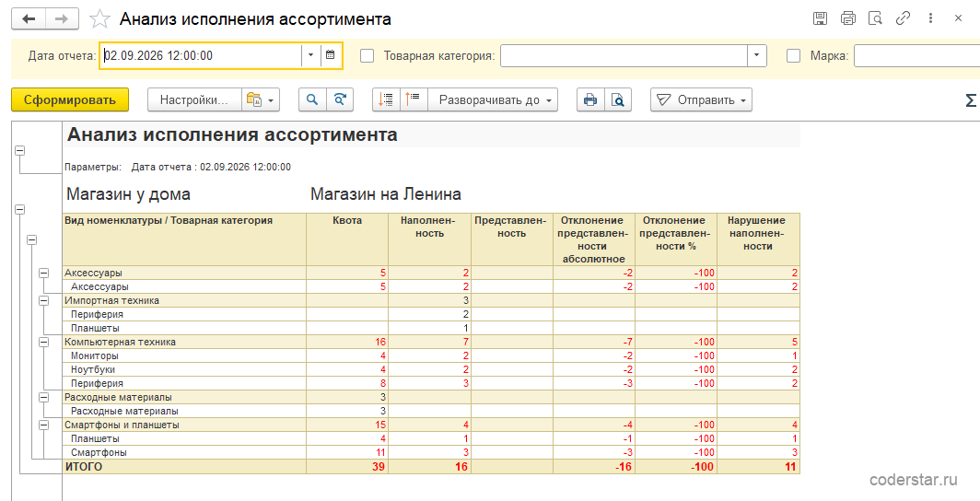Viewport: 980px width, 501px height.
Task: Copy link with the chain icon
Action: [903, 18]
